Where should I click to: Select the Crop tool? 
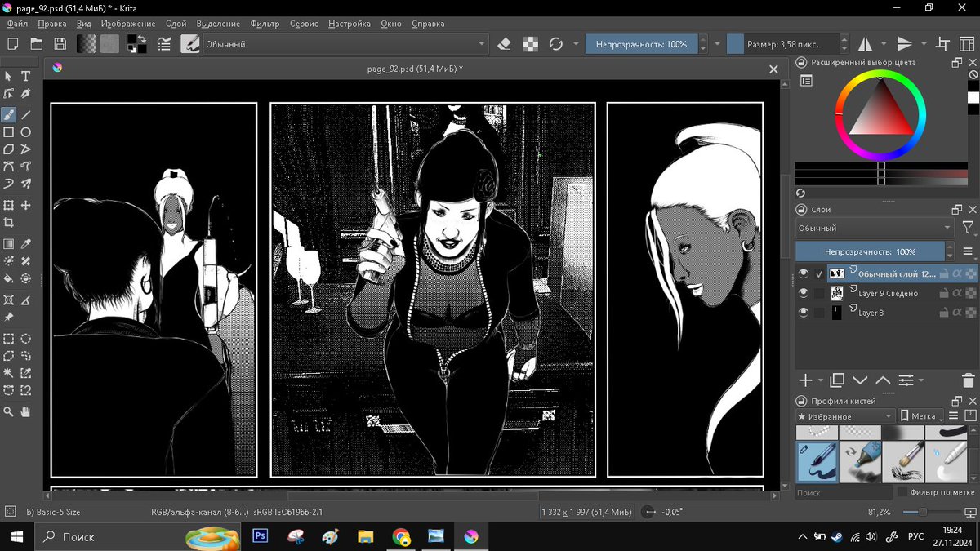point(9,222)
